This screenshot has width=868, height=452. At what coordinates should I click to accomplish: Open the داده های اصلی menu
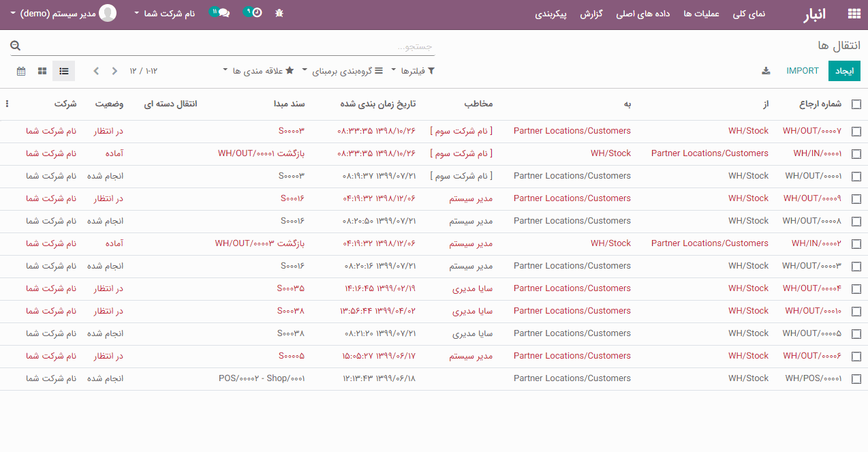[643, 13]
